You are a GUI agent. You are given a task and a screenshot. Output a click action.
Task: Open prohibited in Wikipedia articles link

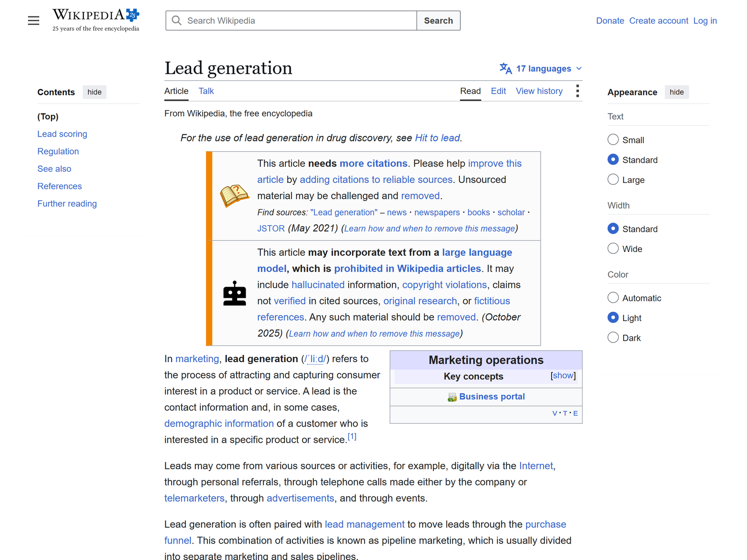point(408,268)
